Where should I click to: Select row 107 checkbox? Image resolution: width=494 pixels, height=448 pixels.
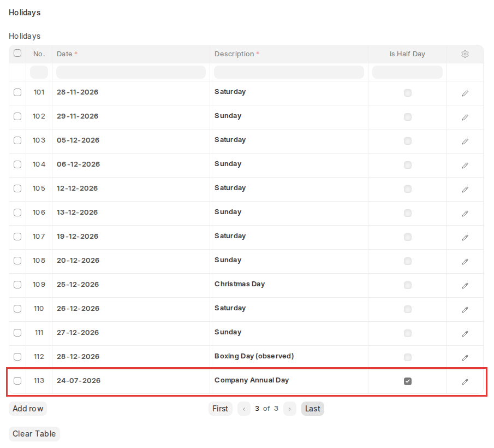tap(17, 237)
